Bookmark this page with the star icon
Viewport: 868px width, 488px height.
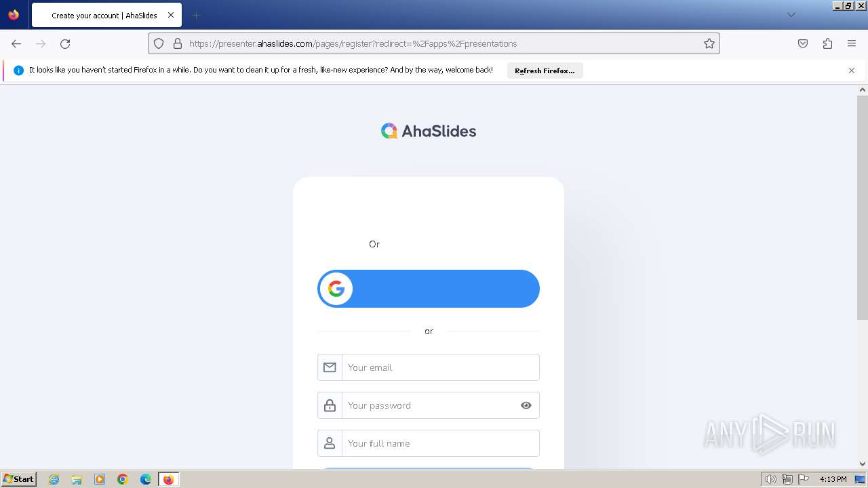[x=709, y=43]
